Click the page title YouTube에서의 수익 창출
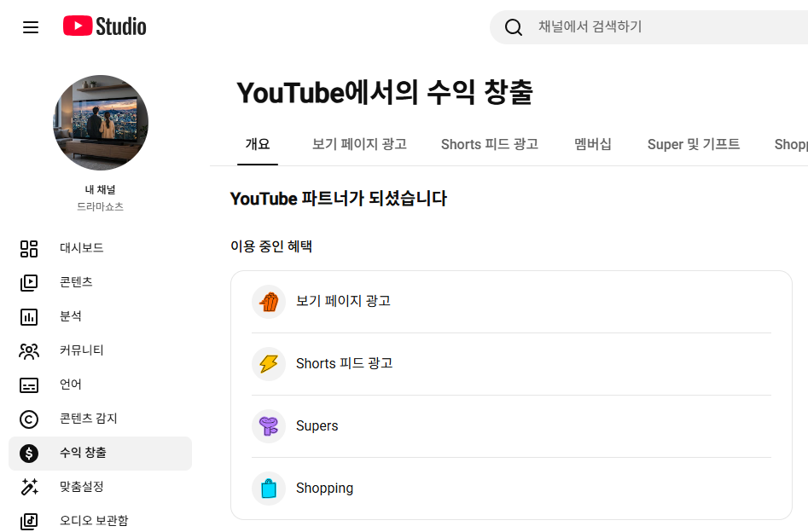808x532 pixels. tap(385, 93)
